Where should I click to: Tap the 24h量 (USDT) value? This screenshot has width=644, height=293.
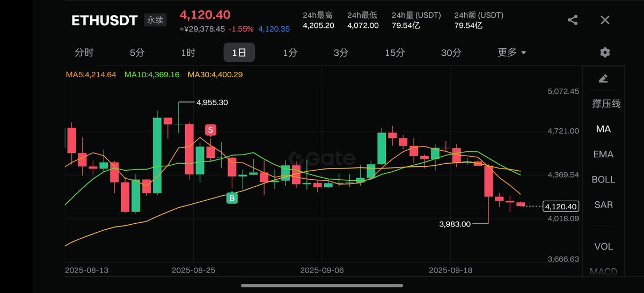point(406,25)
